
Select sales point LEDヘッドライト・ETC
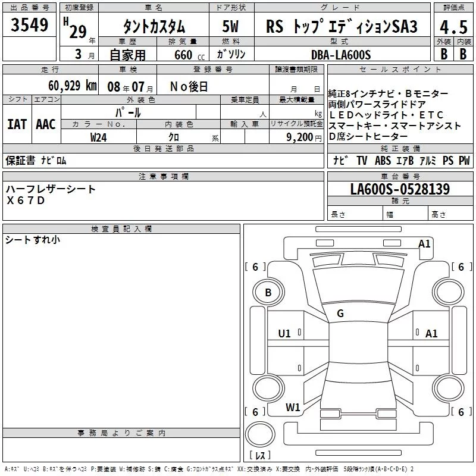tap(386, 115)
